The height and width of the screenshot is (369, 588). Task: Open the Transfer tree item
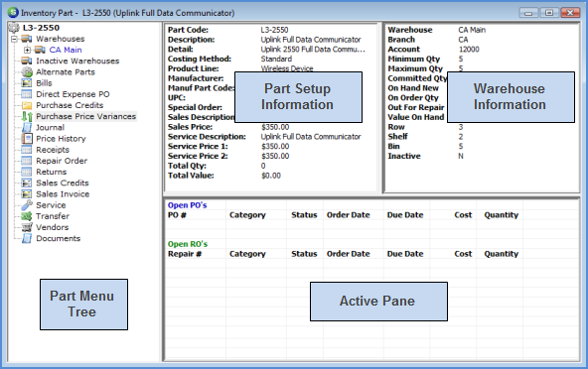coord(53,216)
